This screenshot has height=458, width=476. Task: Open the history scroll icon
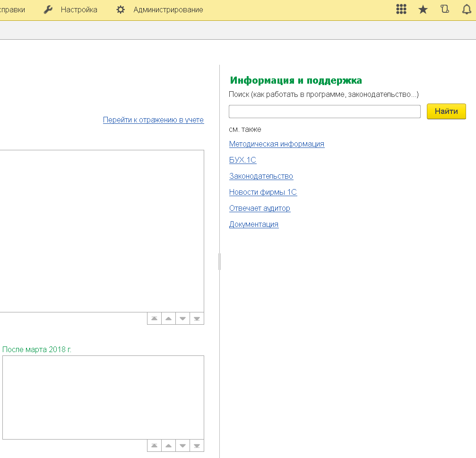tap(445, 9)
